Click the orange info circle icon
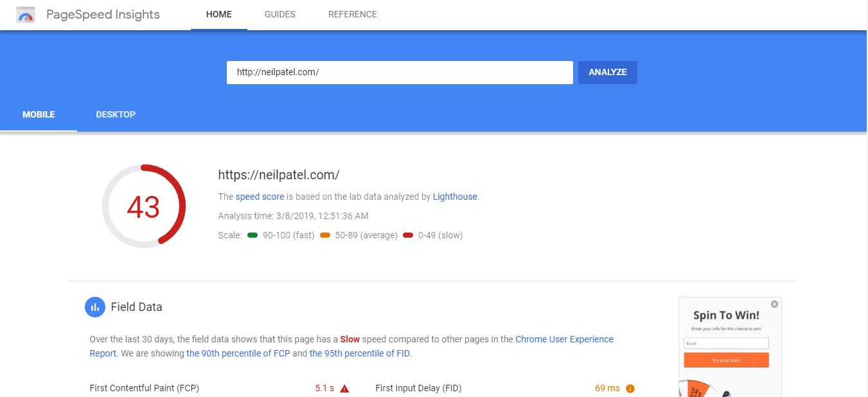868x397 pixels. [630, 388]
